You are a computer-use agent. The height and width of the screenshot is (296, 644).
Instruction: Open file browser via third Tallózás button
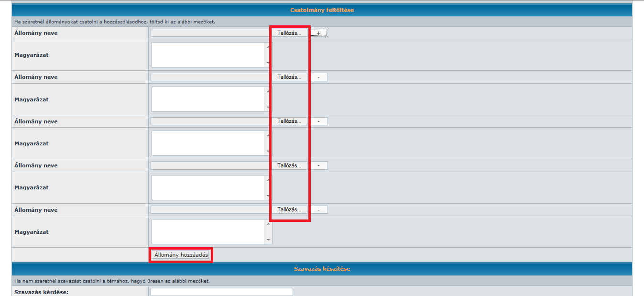289,121
